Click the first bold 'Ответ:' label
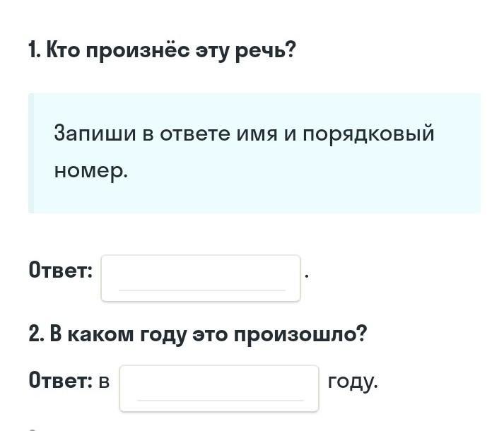This screenshot has width=504, height=431. coord(61,270)
